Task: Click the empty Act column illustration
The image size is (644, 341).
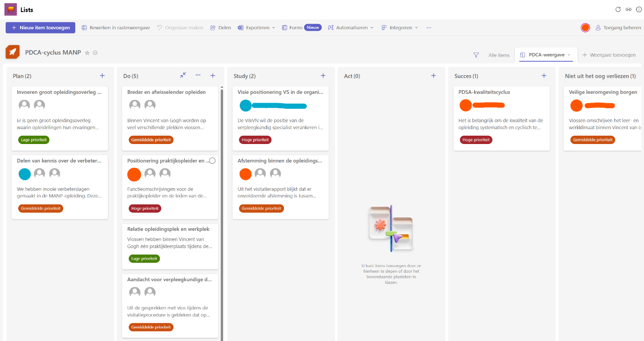Action: [x=391, y=229]
